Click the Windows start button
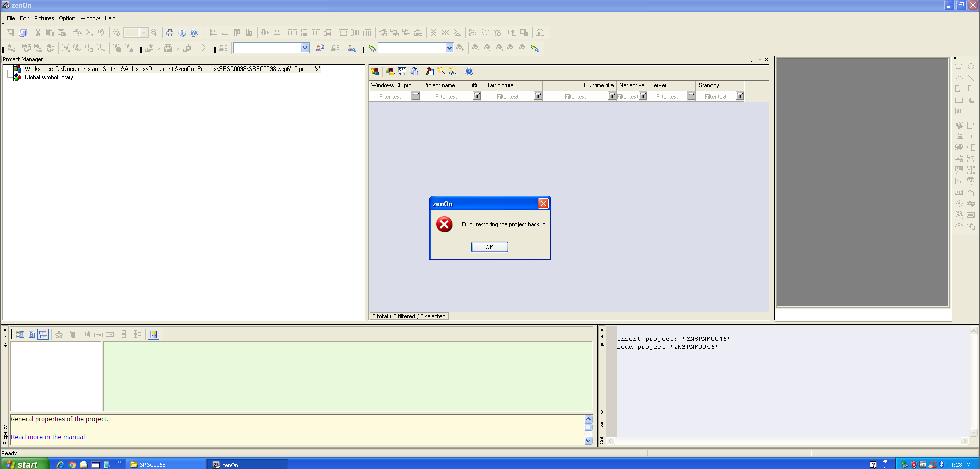The image size is (980, 469). [24, 464]
